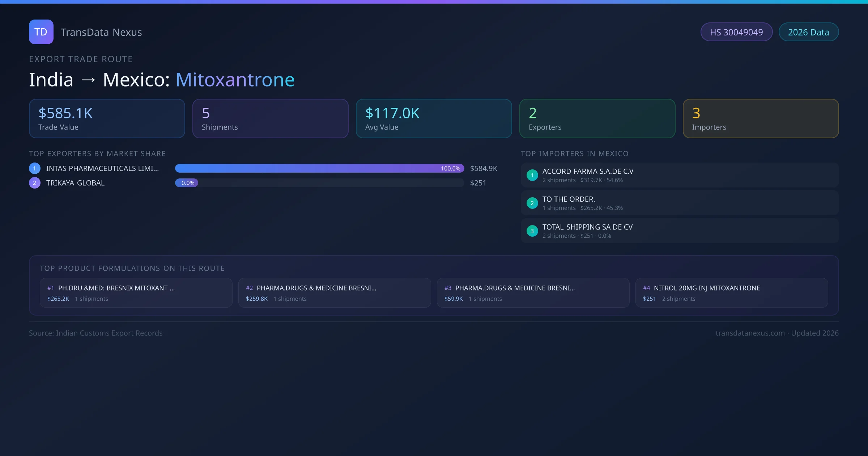Click the TransData Nexus brand name
This screenshot has width=868, height=456.
coord(101,32)
